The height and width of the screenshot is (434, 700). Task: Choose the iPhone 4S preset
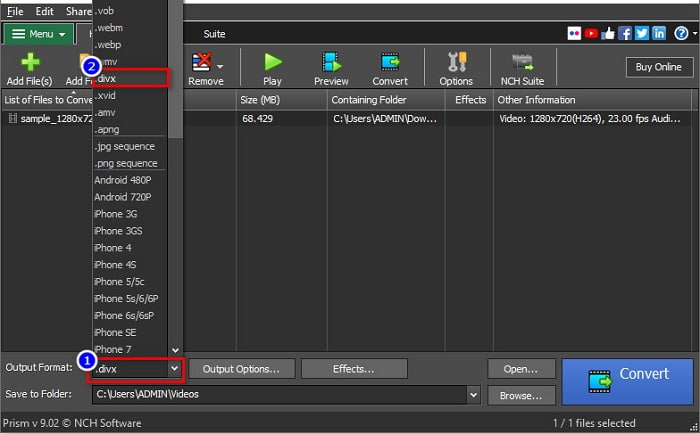130,265
